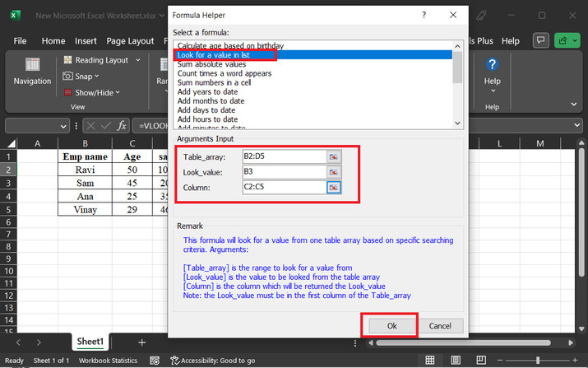Viewport: 588px width, 368px height.
Task: Expand the formula bar chevron
Action: click(x=577, y=125)
